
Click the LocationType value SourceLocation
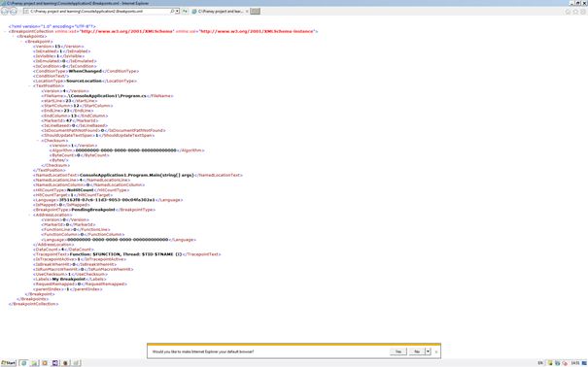pyautogui.click(x=84, y=81)
